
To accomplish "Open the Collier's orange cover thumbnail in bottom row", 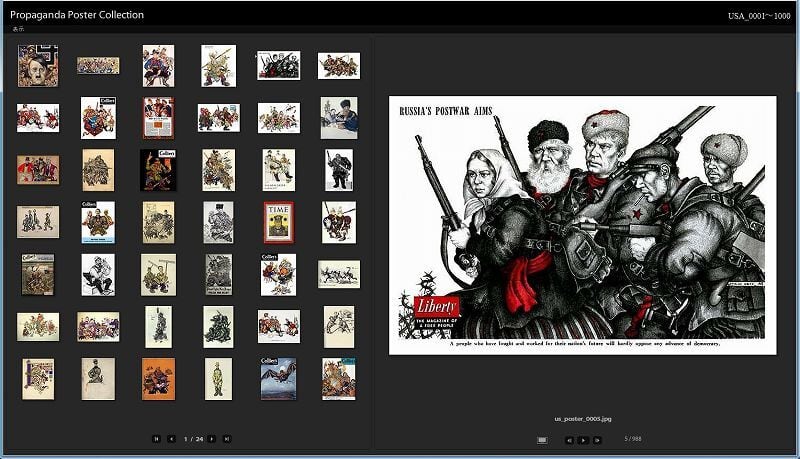I will [339, 379].
